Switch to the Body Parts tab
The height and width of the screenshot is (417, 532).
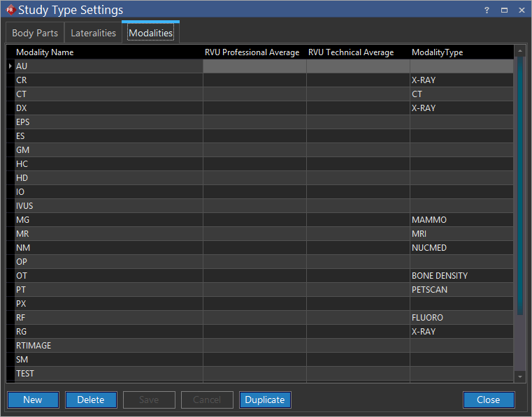click(35, 33)
